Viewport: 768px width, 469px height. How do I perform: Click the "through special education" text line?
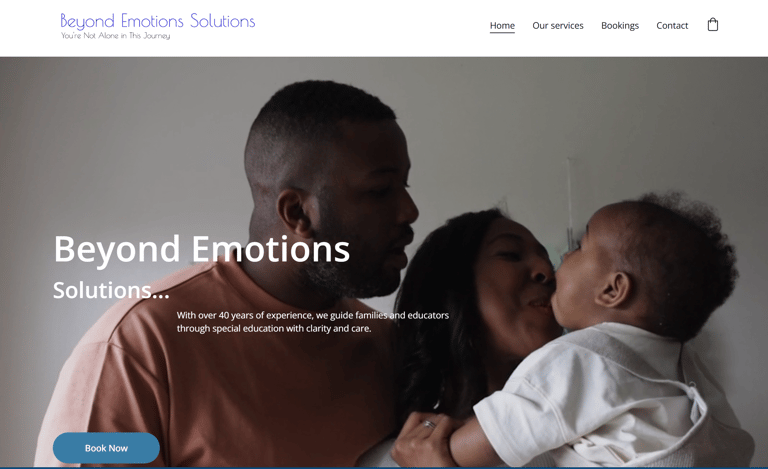pyautogui.click(x=274, y=328)
